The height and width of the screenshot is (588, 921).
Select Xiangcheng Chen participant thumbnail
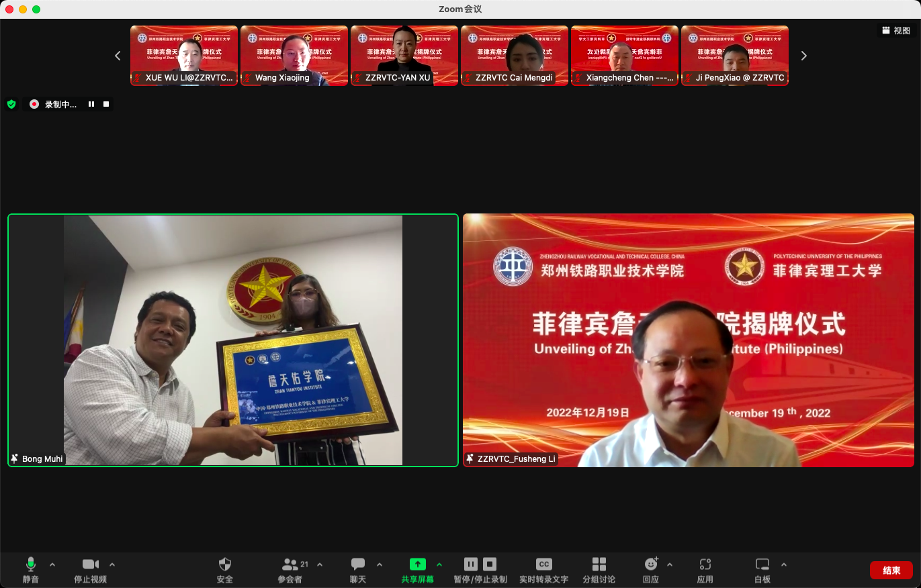pos(625,56)
